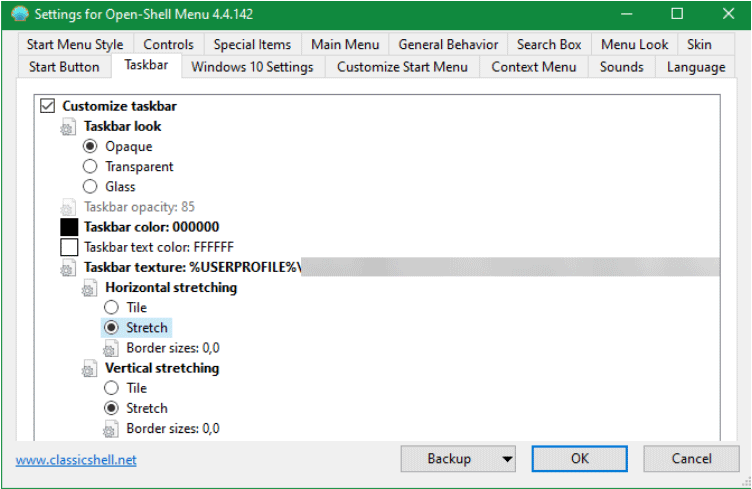The image size is (752, 489).
Task: Uncheck the Customize taskbar checkbox
Action: pos(47,105)
